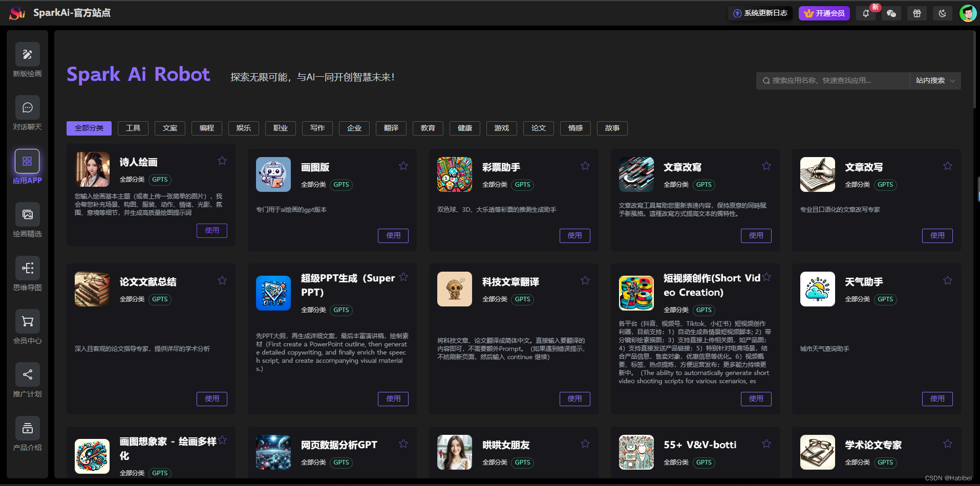Screen dimensions: 980x486
Task: Select the 写作 category tab
Action: (317, 128)
